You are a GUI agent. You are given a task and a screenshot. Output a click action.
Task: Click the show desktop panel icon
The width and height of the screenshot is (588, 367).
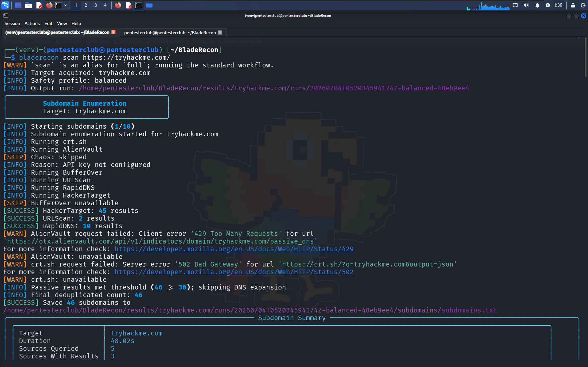click(x=18, y=5)
